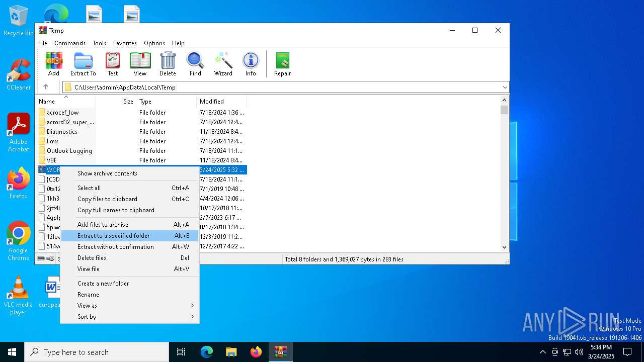Launch the Wizard toolbar icon
Screen dimensions: 644x362
pos(223,64)
